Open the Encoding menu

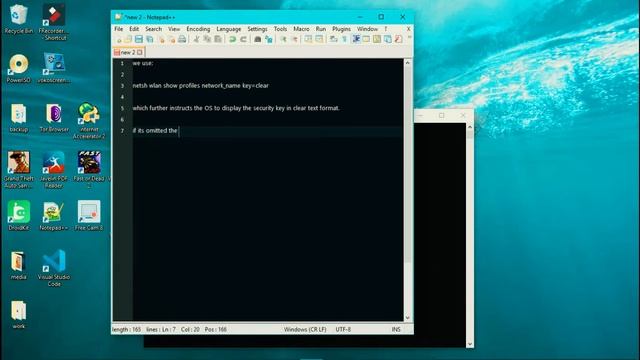tap(198, 29)
